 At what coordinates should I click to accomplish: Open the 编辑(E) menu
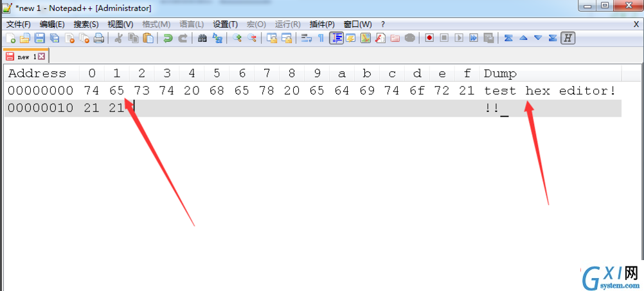52,24
